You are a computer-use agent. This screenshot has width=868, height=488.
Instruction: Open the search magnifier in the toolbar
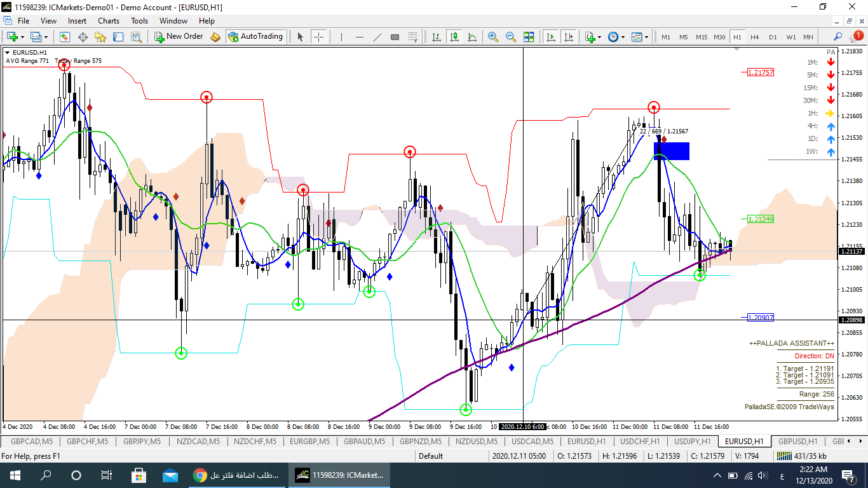coord(838,37)
